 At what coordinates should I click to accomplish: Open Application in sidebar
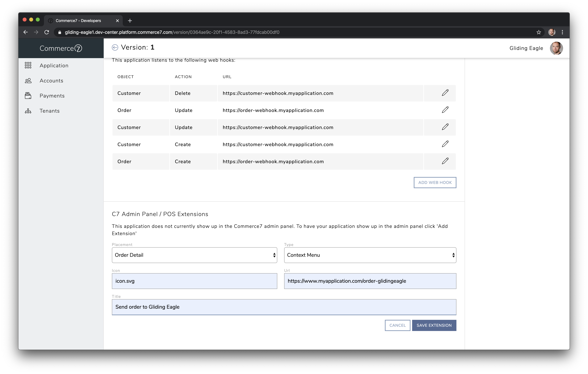[x=54, y=66]
